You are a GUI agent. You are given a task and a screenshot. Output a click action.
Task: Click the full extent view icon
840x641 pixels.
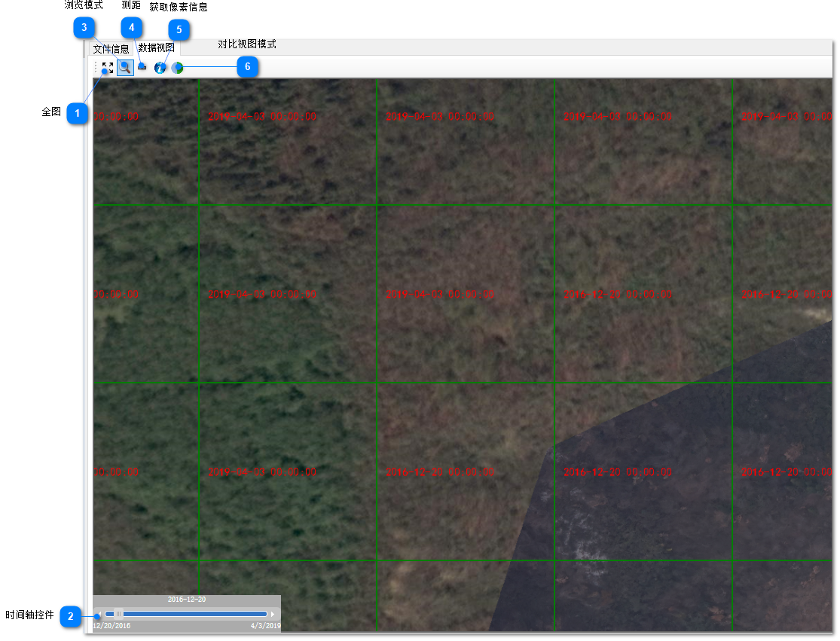108,68
